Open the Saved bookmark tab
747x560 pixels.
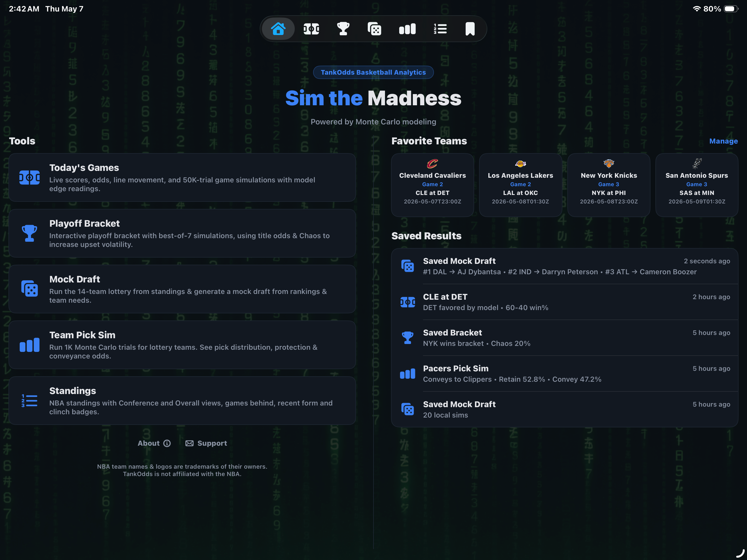(470, 29)
